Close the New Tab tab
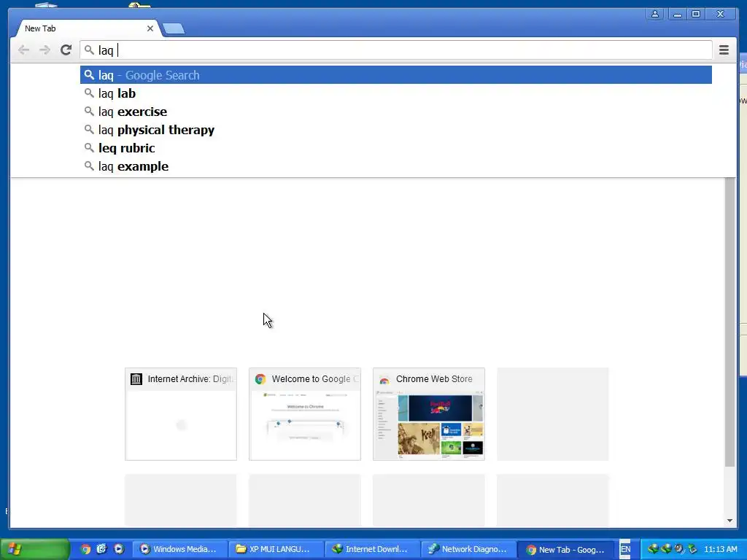The height and width of the screenshot is (560, 747). 150,28
